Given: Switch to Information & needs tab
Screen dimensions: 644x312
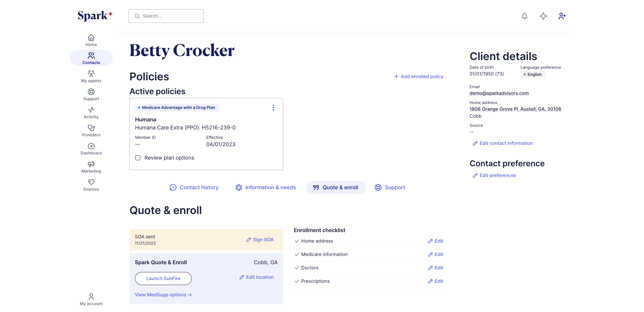Looking at the screenshot, I should (265, 187).
